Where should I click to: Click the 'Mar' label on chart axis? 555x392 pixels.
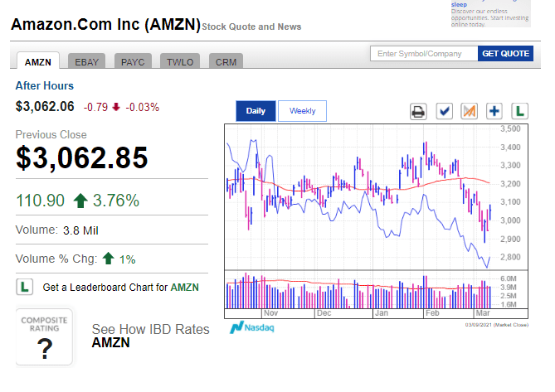point(483,313)
